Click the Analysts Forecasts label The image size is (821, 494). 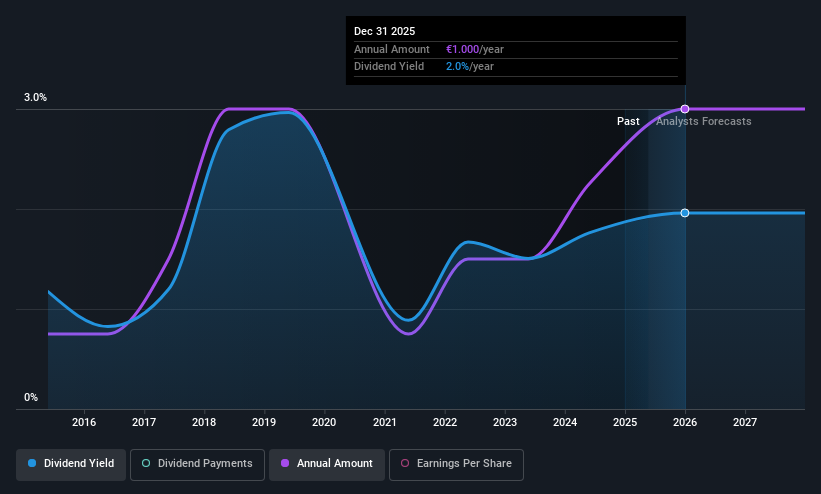(704, 122)
